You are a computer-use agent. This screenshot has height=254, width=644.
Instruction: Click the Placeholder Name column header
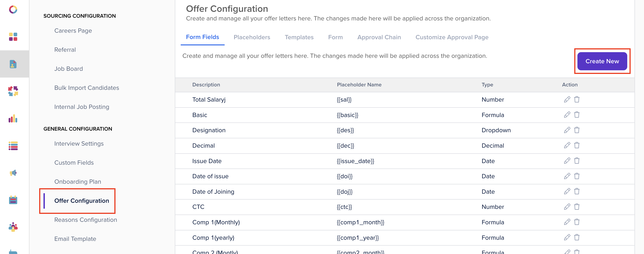pyautogui.click(x=359, y=85)
